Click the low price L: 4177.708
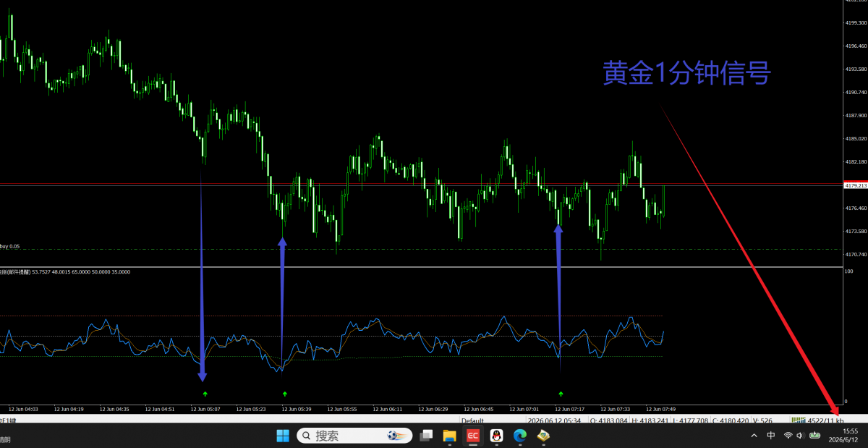Screen dimensions: 868x448 690,420
